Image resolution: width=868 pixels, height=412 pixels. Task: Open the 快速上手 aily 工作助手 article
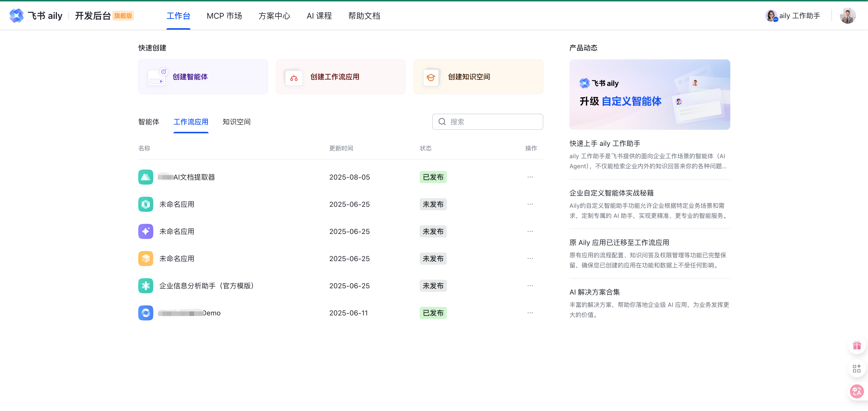605,144
